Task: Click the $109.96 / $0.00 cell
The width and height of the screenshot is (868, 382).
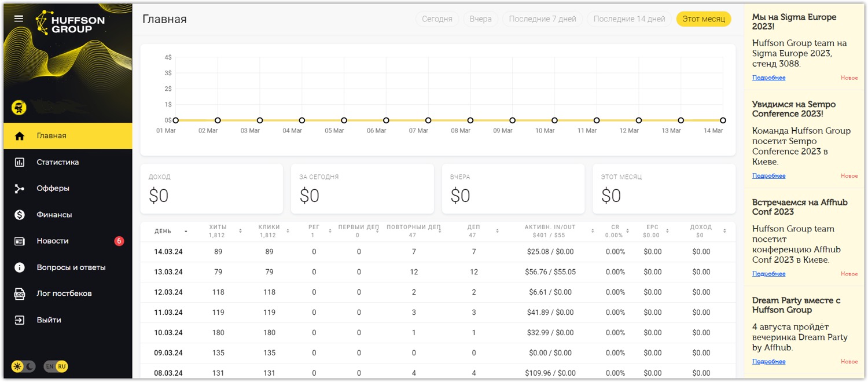Action: 550,373
